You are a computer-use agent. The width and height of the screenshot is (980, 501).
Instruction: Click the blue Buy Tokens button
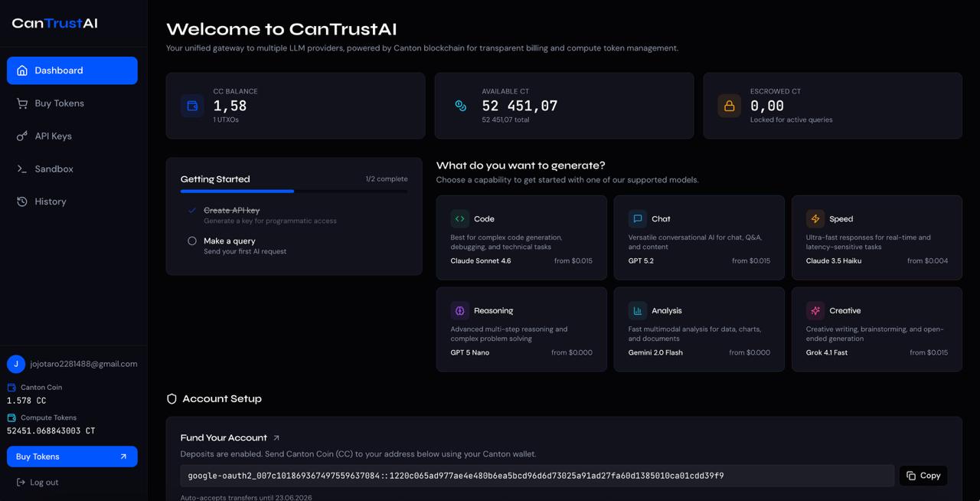tap(72, 457)
